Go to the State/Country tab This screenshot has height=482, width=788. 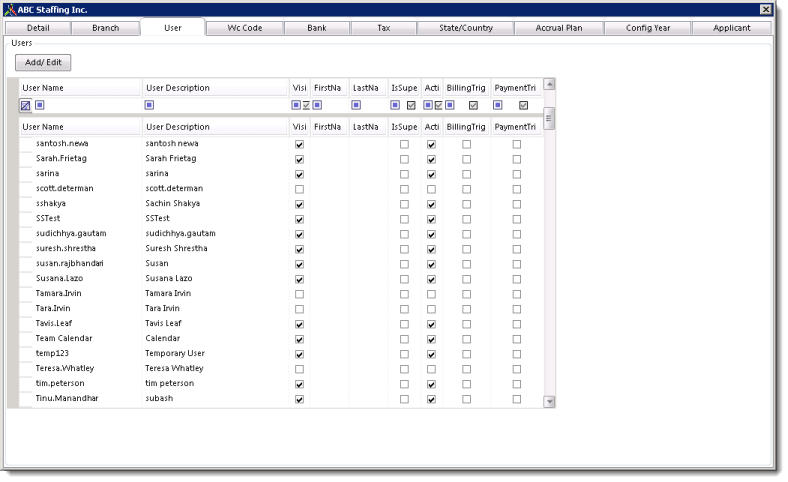point(466,28)
